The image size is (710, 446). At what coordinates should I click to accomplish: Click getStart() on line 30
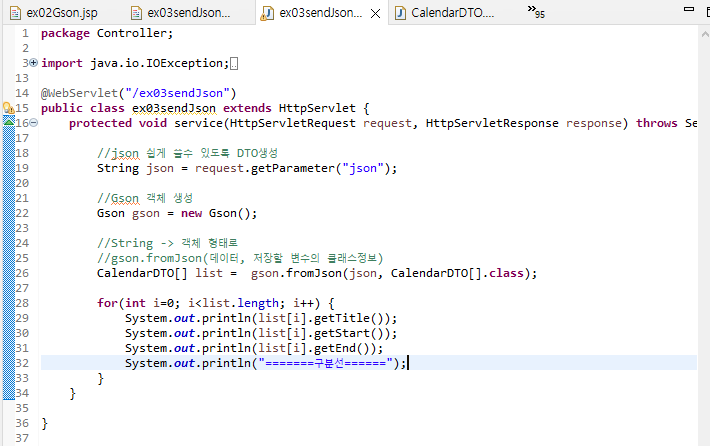point(348,333)
